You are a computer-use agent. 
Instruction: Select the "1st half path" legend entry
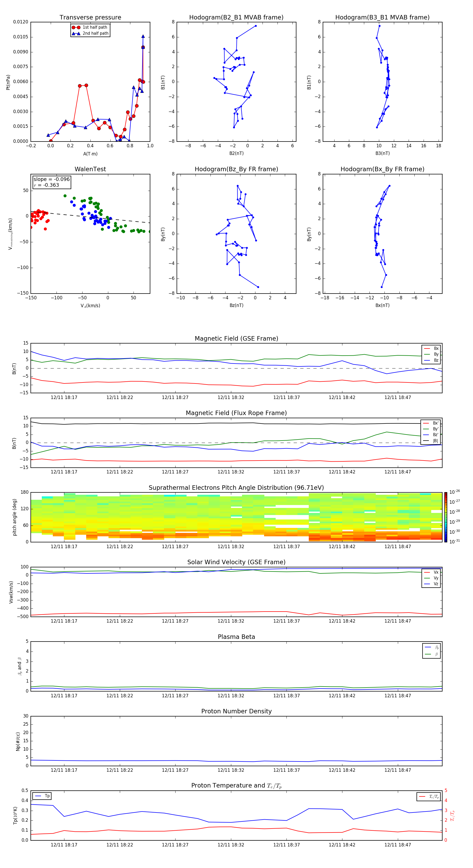[90, 27]
